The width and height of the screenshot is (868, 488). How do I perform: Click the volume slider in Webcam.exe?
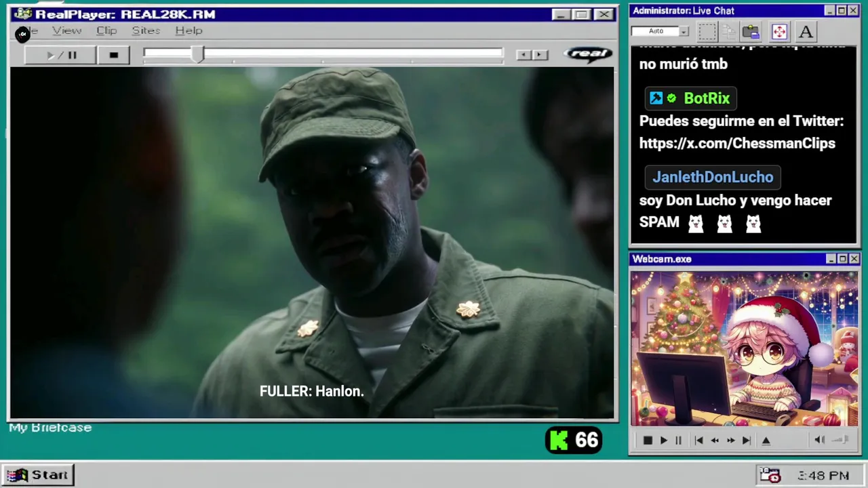point(841,440)
